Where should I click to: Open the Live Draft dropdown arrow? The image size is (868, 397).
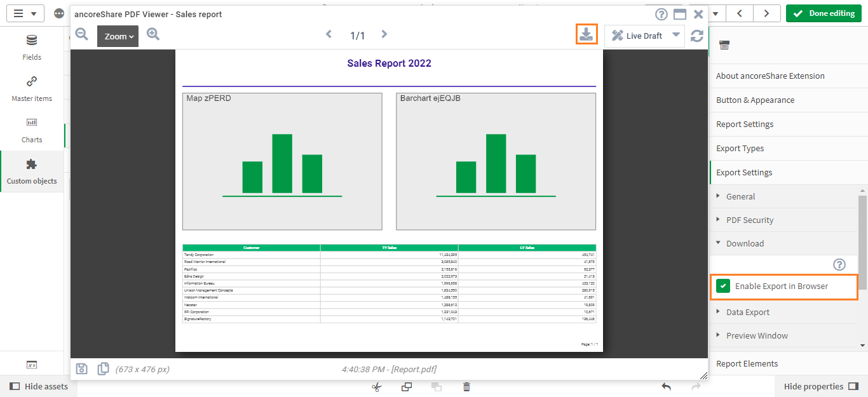[676, 36]
